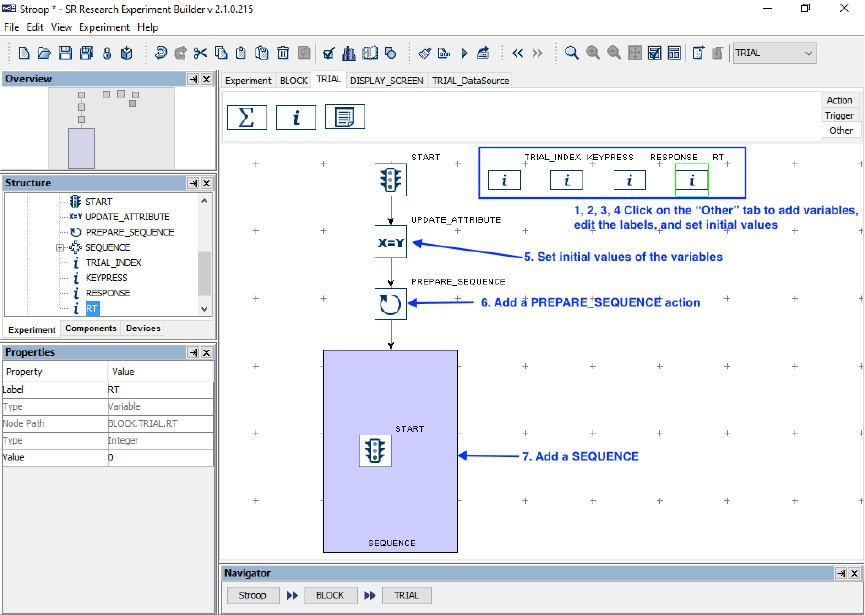
Task: Delete the selection with trash can icon
Action: pyautogui.click(x=283, y=53)
